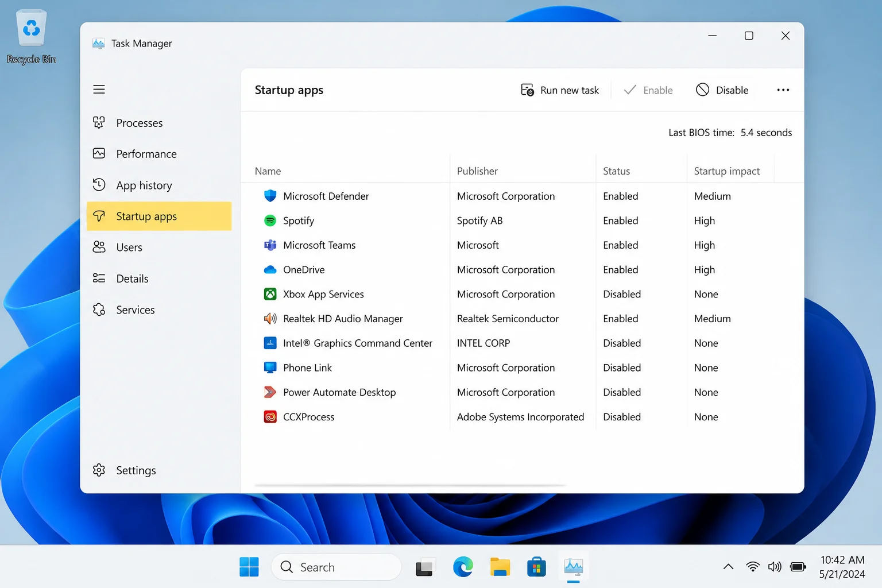Screen dimensions: 882x588
Task: Click the Microsoft Teams app icon
Action: 270,245
